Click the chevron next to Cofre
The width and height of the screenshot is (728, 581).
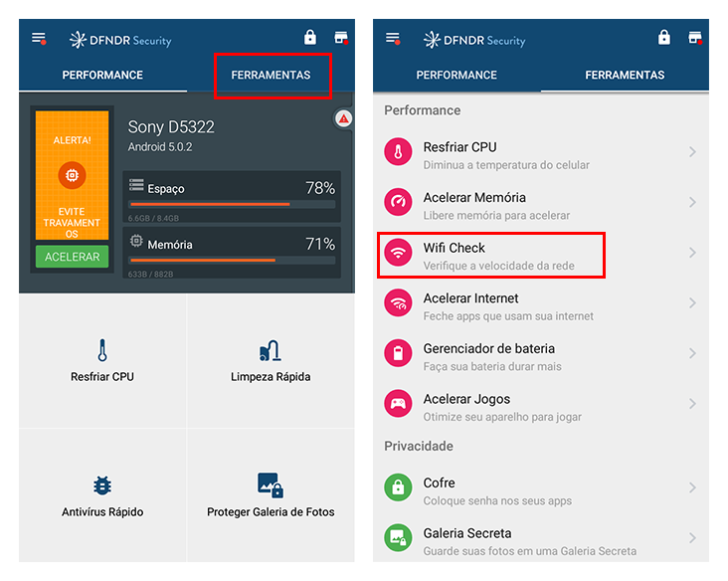692,488
